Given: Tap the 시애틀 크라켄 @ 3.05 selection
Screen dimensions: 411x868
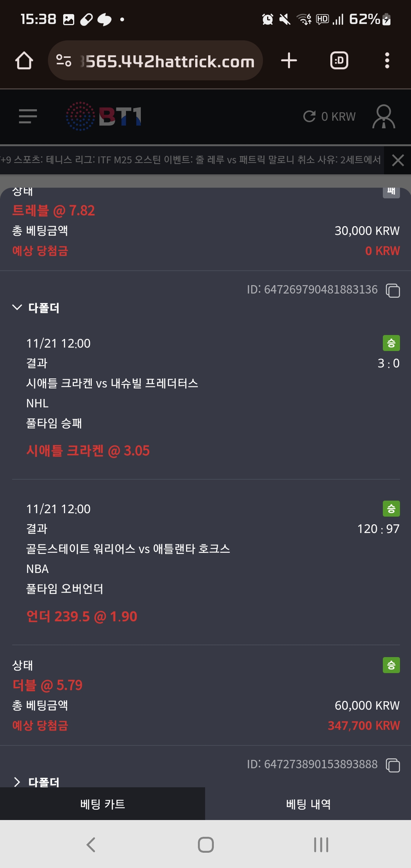Looking at the screenshot, I should pos(88,451).
